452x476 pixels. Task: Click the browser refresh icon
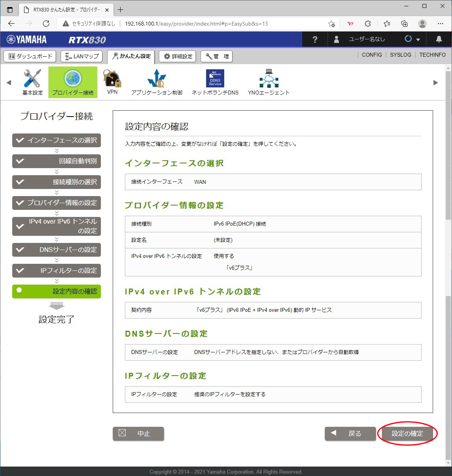click(46, 24)
